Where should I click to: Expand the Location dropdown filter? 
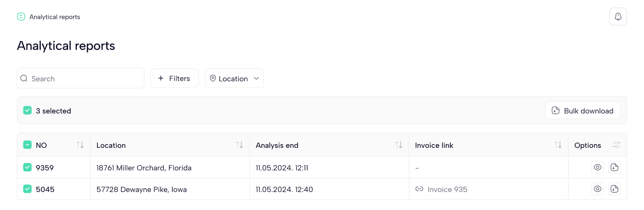[234, 79]
